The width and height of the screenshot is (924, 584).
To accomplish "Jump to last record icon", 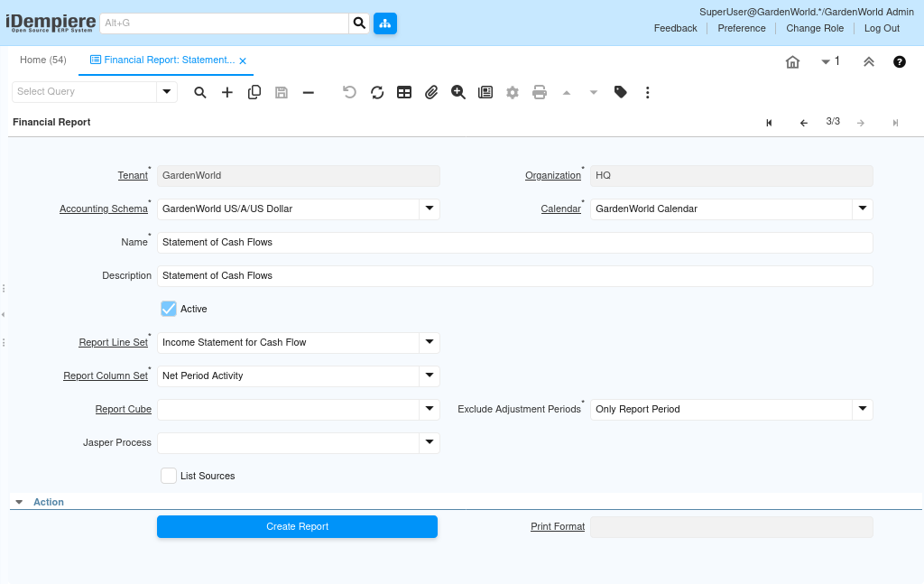I will pos(895,123).
